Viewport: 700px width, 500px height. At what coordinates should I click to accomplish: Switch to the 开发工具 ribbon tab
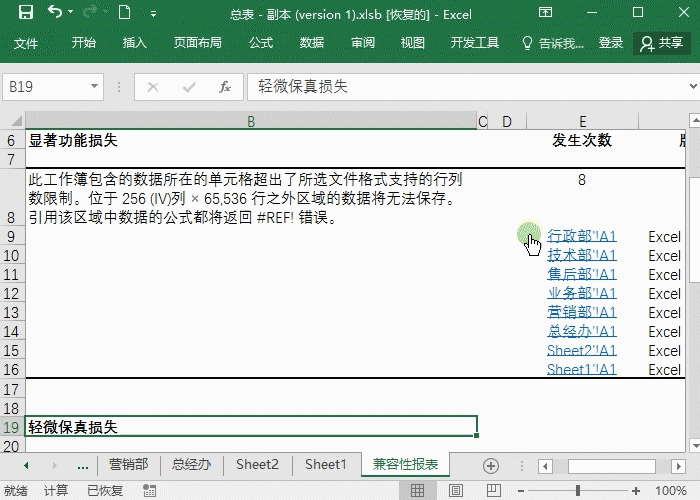point(474,43)
